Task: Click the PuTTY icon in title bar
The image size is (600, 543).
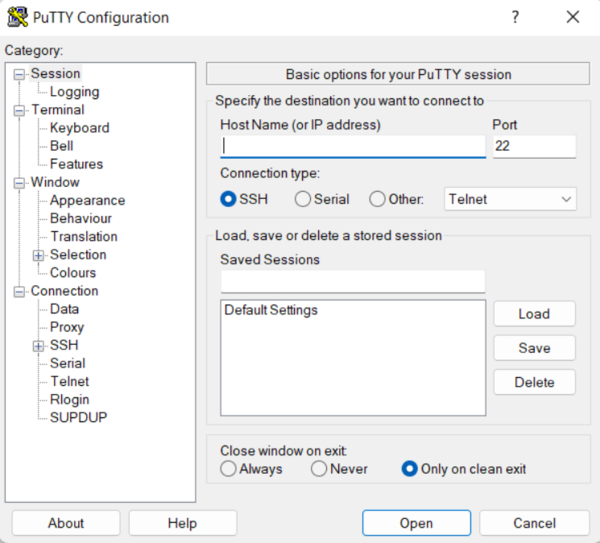Action: (x=18, y=17)
